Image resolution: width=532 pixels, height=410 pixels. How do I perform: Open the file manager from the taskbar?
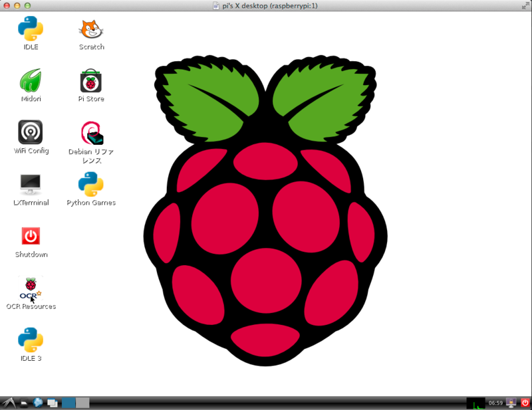25,402
